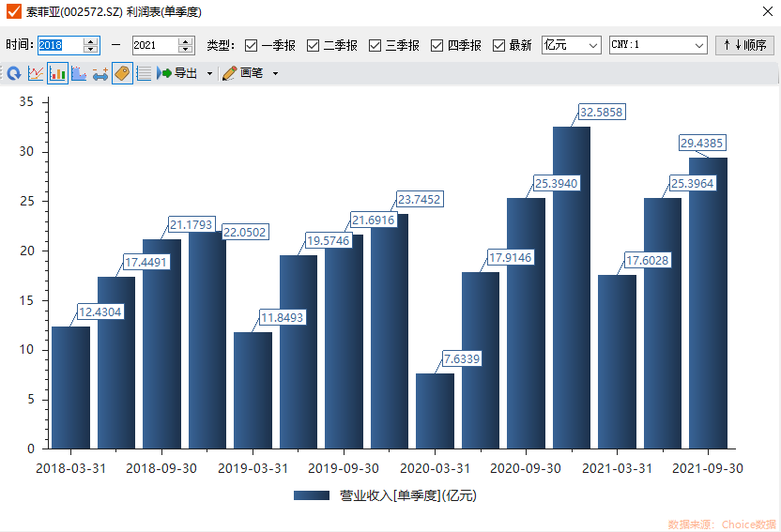Image resolution: width=781 pixels, height=532 pixels.
Task: Click the x-axis label 2018-03-31
Action: [70, 468]
